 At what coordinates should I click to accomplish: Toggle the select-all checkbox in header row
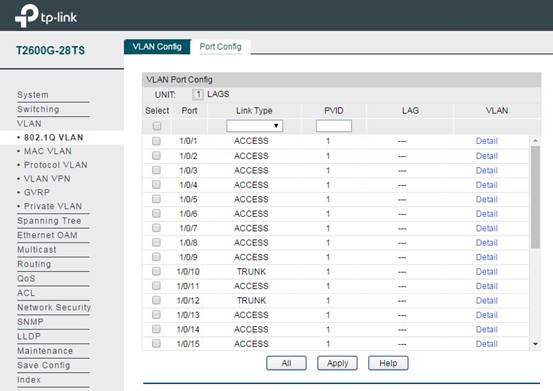(157, 126)
